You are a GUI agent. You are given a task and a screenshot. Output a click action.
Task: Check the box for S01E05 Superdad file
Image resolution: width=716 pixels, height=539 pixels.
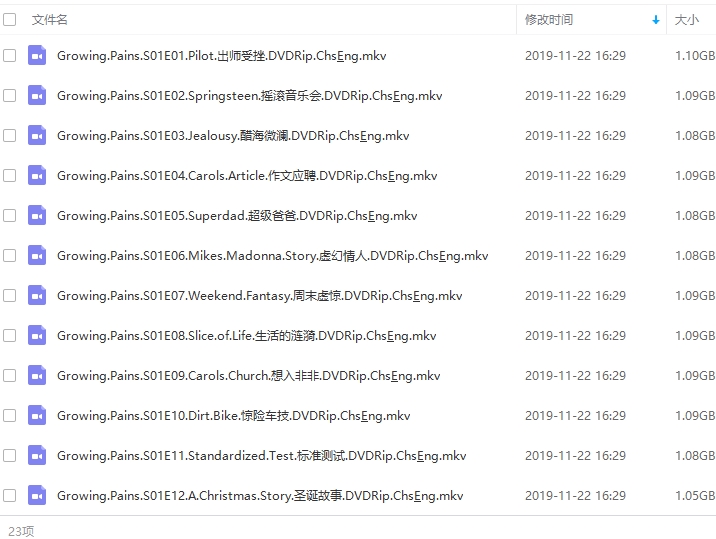(x=10, y=216)
